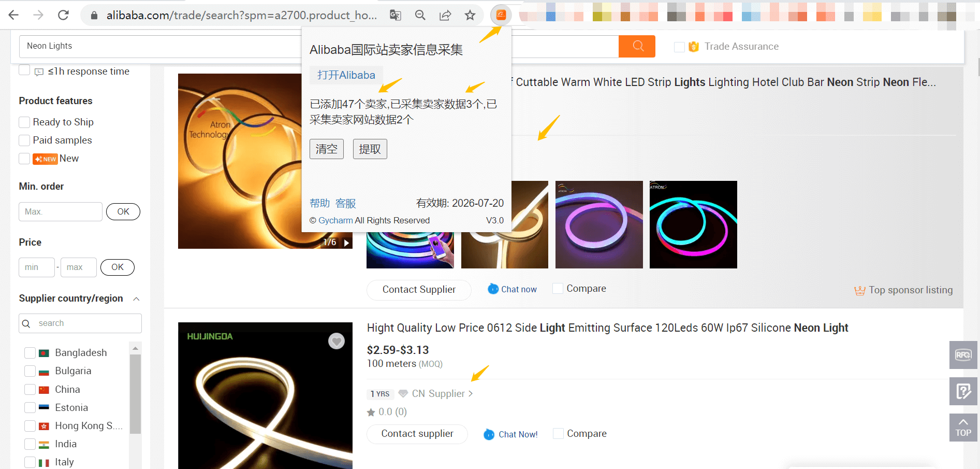Click the orange Alibaba extension icon
Screen dimensions: 980x469
tap(501, 15)
